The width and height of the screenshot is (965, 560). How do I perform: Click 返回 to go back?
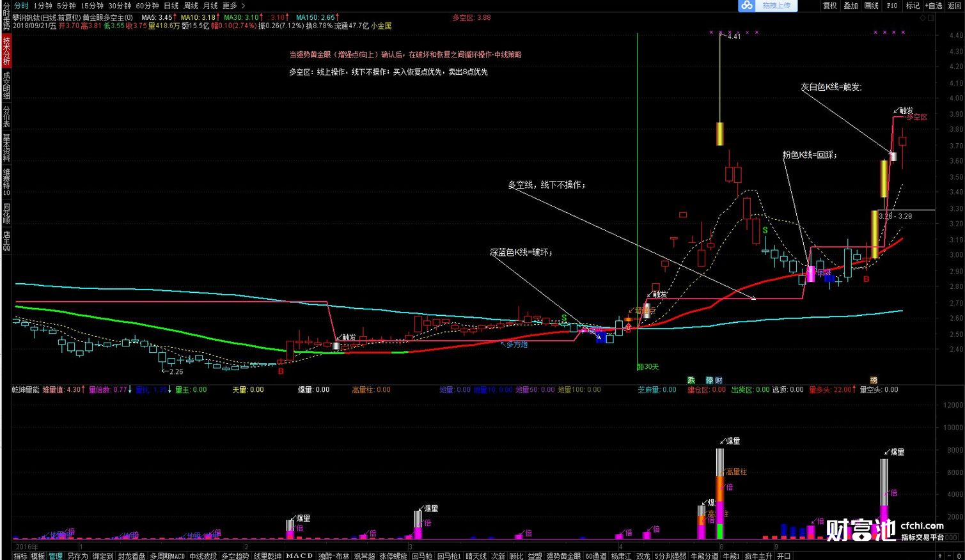[x=954, y=5]
